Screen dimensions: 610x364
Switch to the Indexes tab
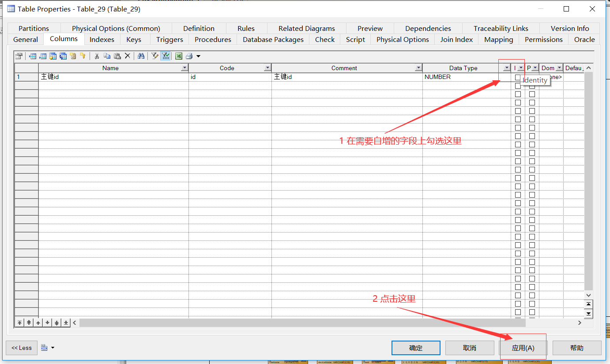(102, 39)
